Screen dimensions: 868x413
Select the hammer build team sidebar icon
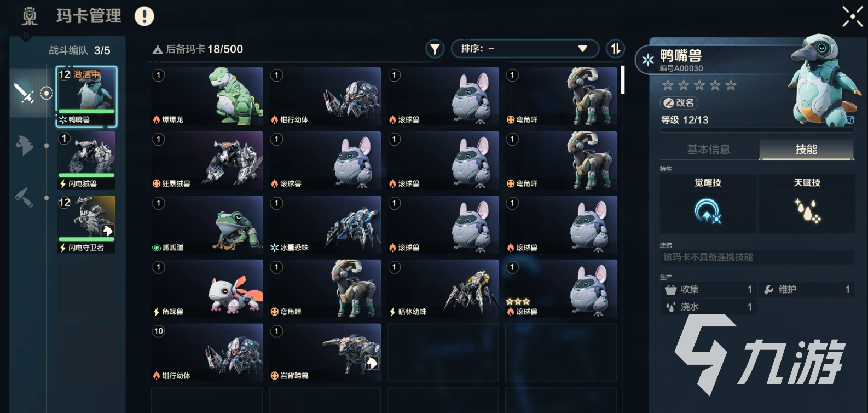(24, 198)
